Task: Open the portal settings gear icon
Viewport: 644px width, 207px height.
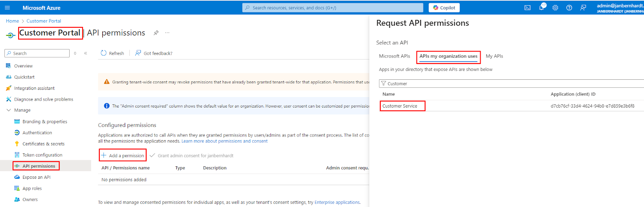Action: click(x=555, y=8)
